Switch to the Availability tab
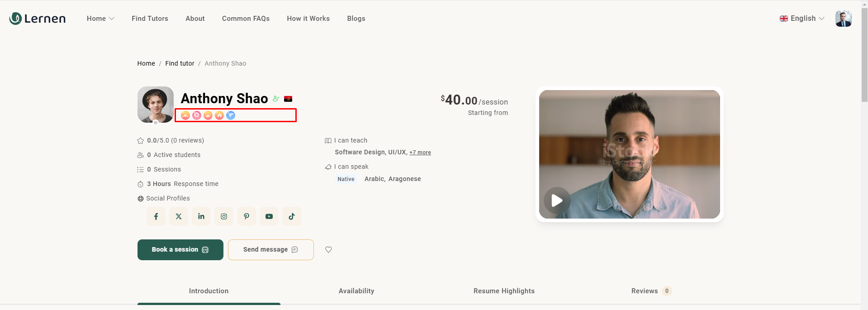This screenshot has width=868, height=310. [x=356, y=291]
